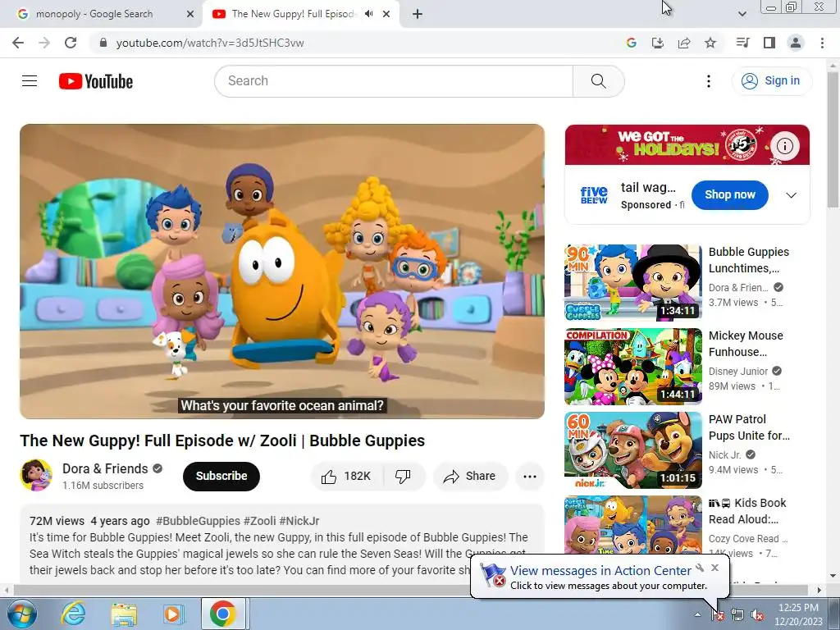
Task: Bookmark this tab with star icon
Action: click(710, 43)
